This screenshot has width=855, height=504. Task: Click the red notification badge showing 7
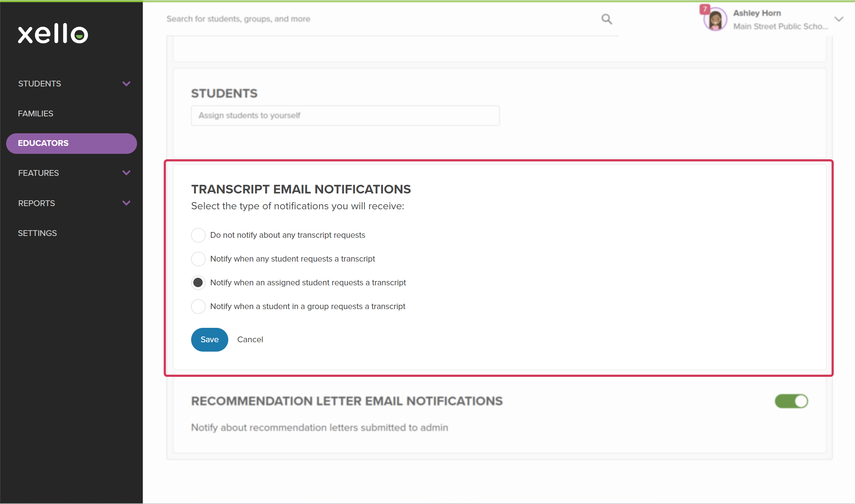pyautogui.click(x=705, y=9)
